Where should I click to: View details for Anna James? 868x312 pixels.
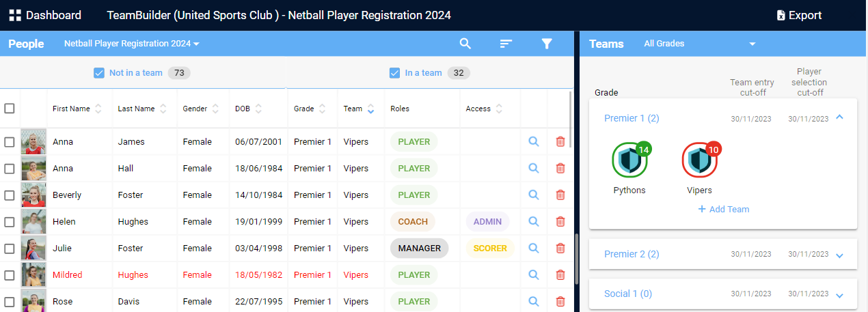pyautogui.click(x=534, y=142)
